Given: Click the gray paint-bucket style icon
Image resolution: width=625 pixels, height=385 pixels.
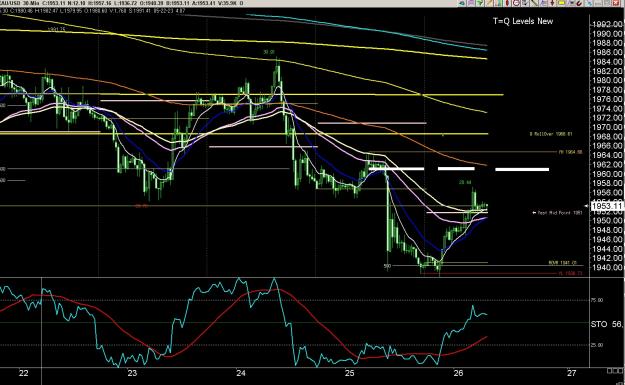Looking at the screenshot, I should (x=525, y=3).
